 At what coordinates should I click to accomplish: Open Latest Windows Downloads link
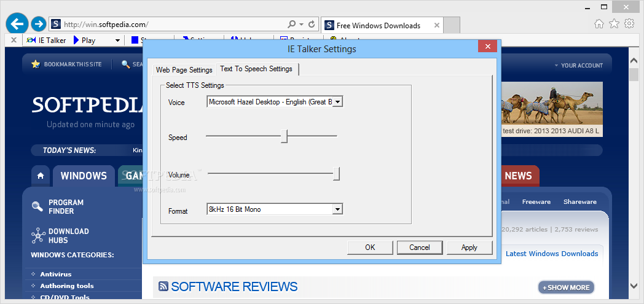point(552,254)
